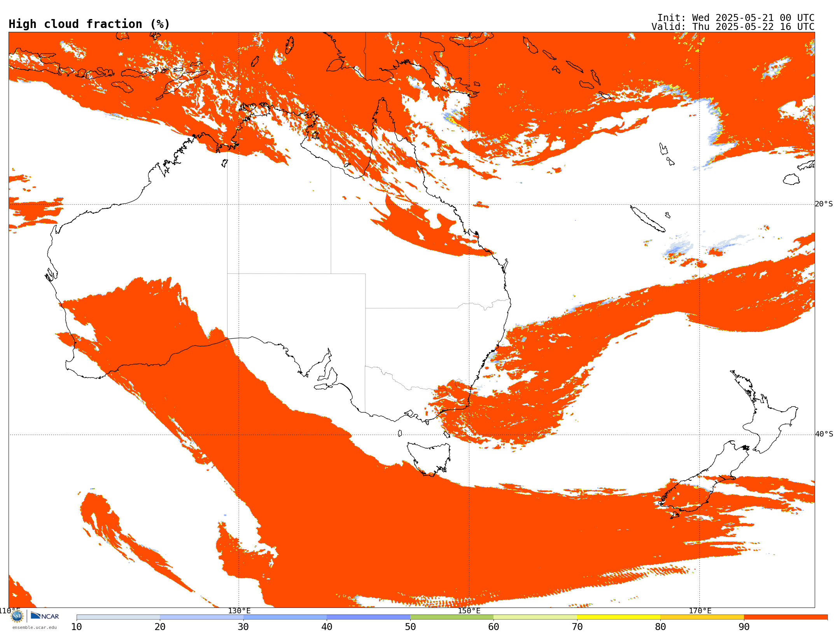This screenshot has width=840, height=632.
Task: Click the 'Init: Wed 2025-05-21 00 UTC' text
Action: pos(736,18)
